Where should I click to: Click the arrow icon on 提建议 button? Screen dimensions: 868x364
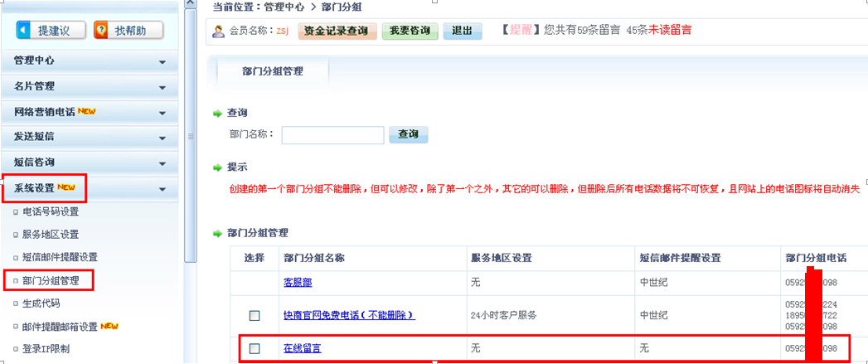click(x=23, y=31)
